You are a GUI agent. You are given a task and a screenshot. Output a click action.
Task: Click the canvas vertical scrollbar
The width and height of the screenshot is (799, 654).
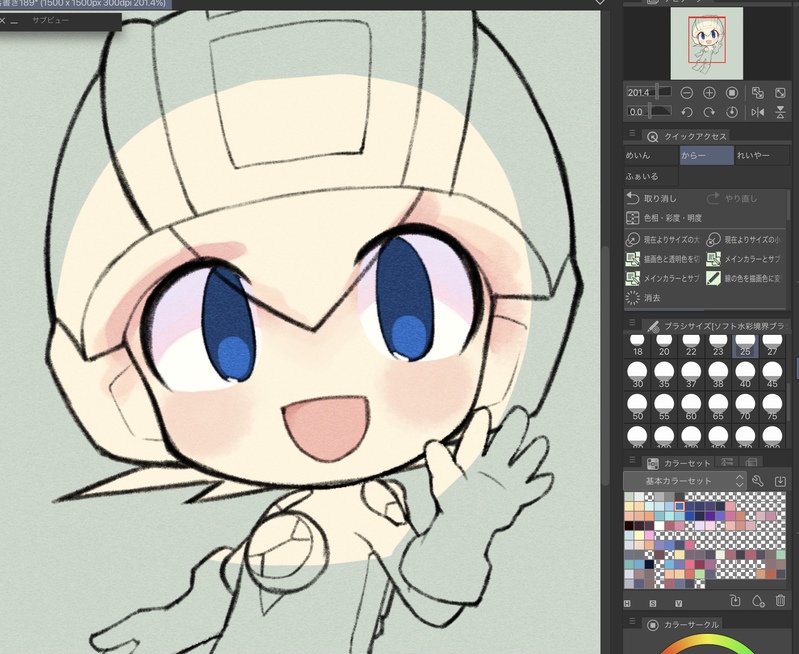point(605,365)
